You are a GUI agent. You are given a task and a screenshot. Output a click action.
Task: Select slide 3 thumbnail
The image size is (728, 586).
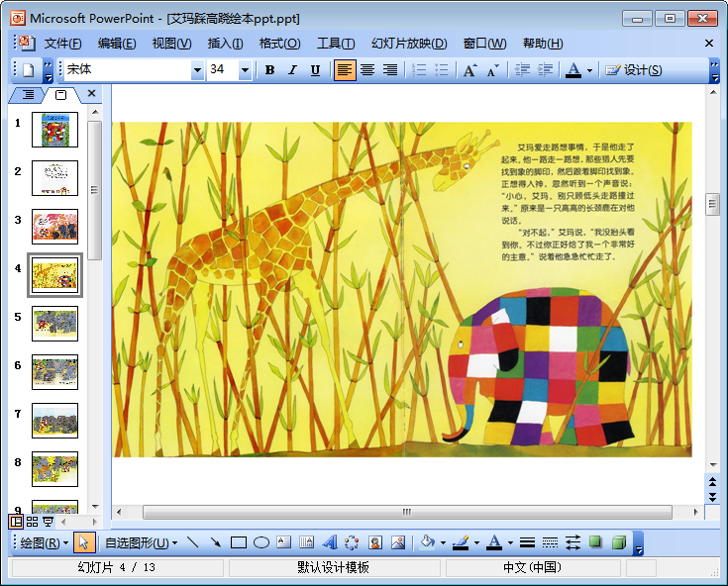(x=54, y=227)
